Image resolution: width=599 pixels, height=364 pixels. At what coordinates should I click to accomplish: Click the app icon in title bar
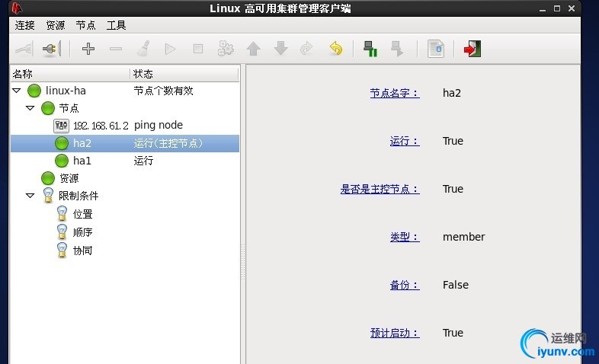(17, 8)
